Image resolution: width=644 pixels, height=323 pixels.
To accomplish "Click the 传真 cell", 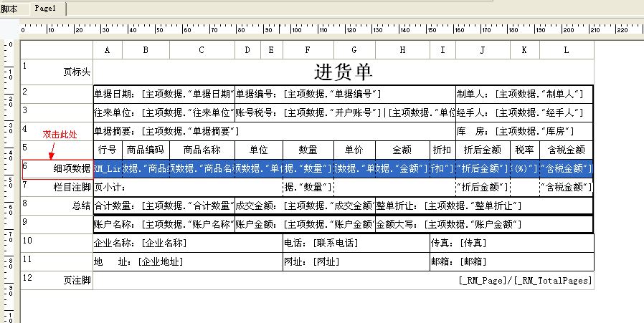I will click(x=512, y=243).
